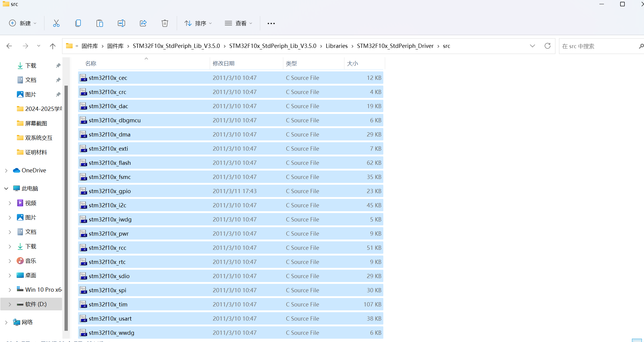Viewport: 644px width, 342px height.
Task: Collapse the 此电脑 tree node
Action: click(6, 189)
